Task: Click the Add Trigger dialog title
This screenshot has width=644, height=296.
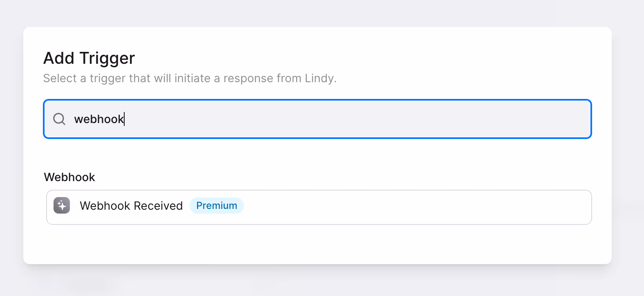Action: 89,58
